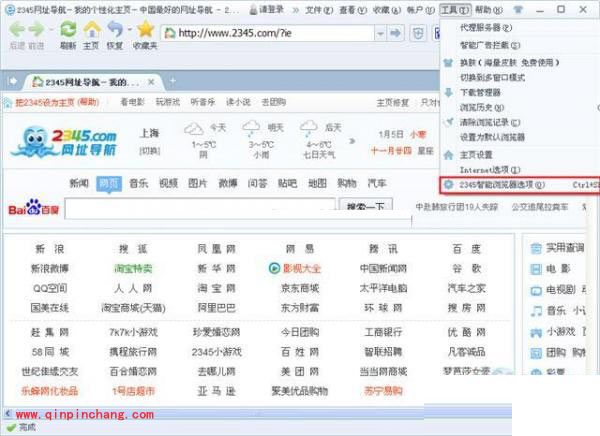Viewport: 600px width, 436px height.
Task: Click the 小游戏 gamepad sidebar icon
Action: coord(536,332)
